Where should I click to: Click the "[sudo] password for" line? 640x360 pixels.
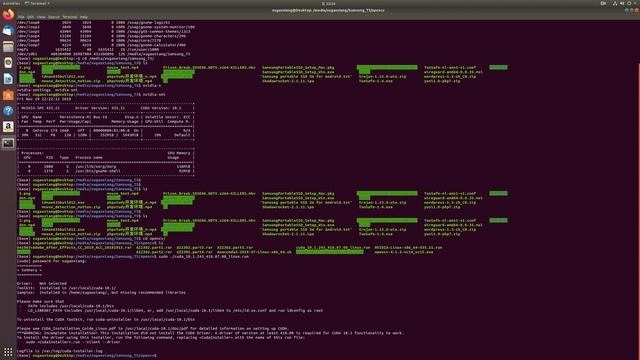tap(51, 261)
